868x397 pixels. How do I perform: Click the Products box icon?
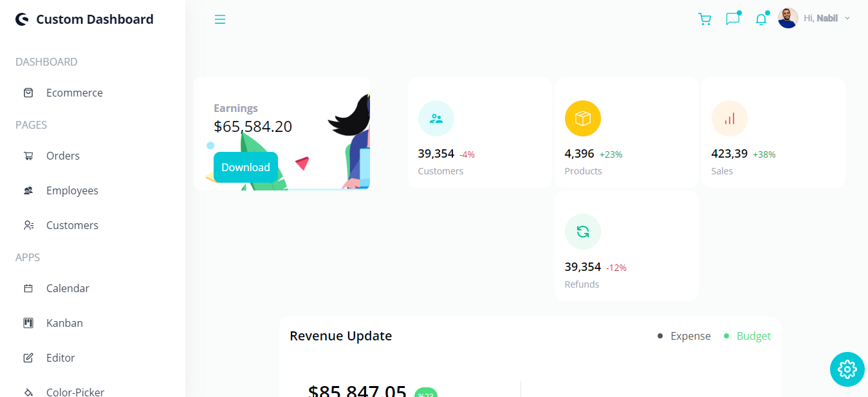tap(583, 118)
